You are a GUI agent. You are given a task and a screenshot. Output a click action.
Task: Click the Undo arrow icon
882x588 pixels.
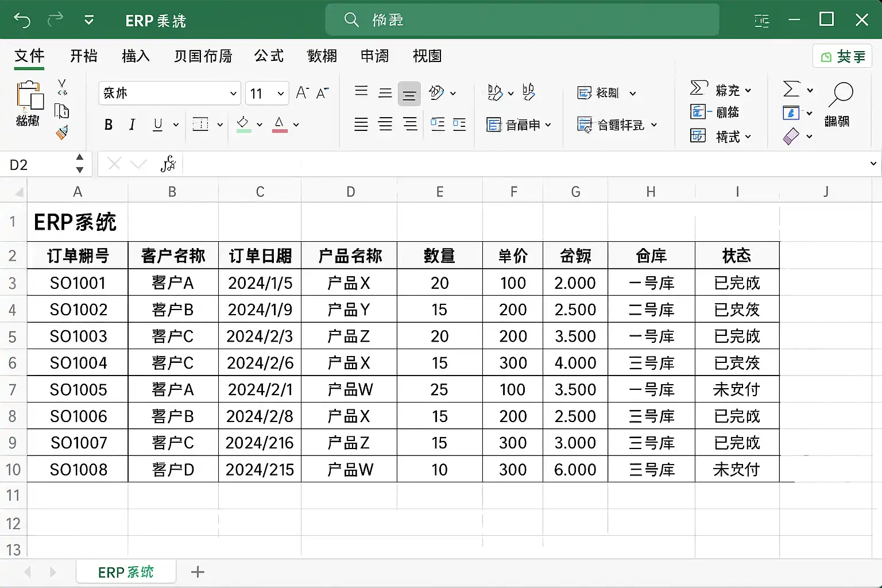click(x=22, y=20)
